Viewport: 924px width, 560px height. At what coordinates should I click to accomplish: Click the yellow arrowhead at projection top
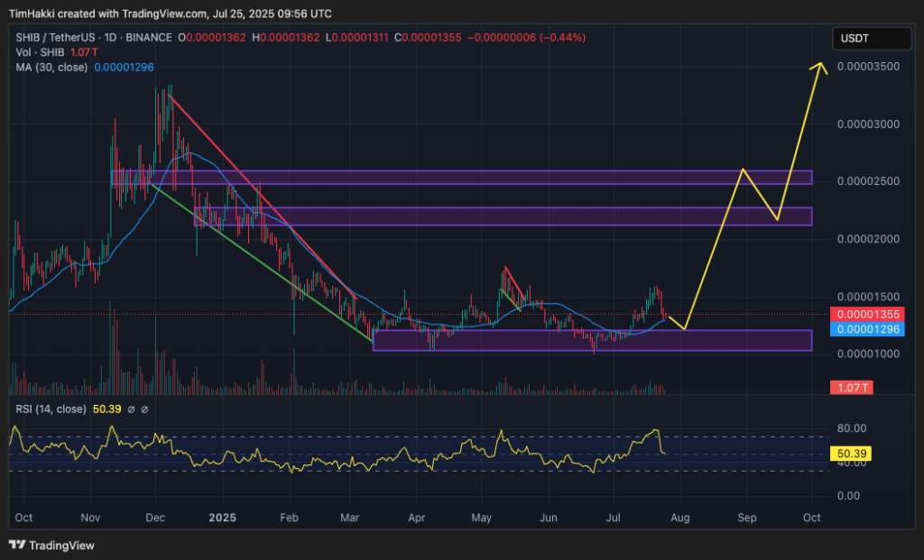click(820, 66)
